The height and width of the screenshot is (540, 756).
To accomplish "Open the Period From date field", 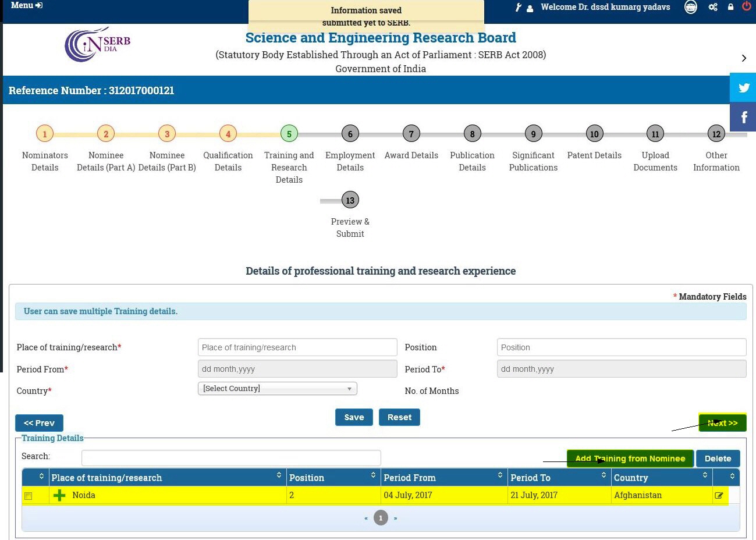I will (297, 369).
